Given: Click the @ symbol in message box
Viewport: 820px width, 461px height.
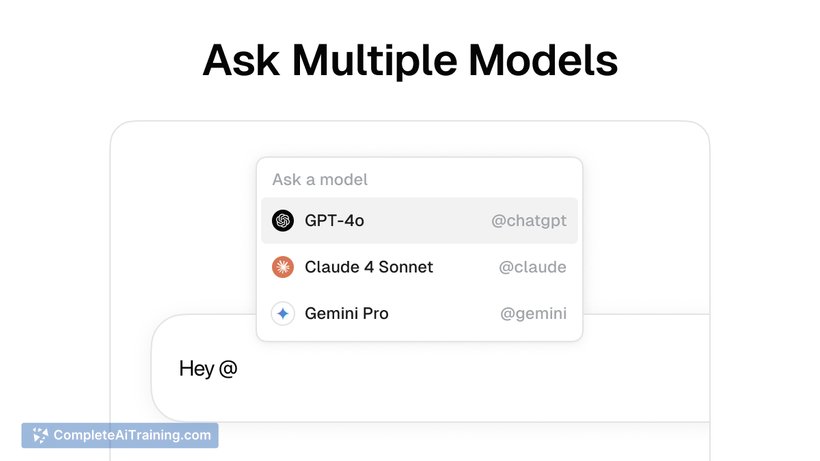Looking at the screenshot, I should point(228,368).
